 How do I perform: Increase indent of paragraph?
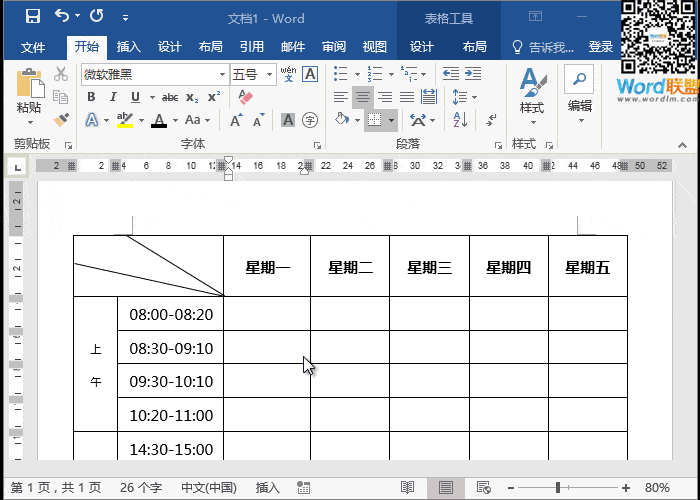point(472,74)
